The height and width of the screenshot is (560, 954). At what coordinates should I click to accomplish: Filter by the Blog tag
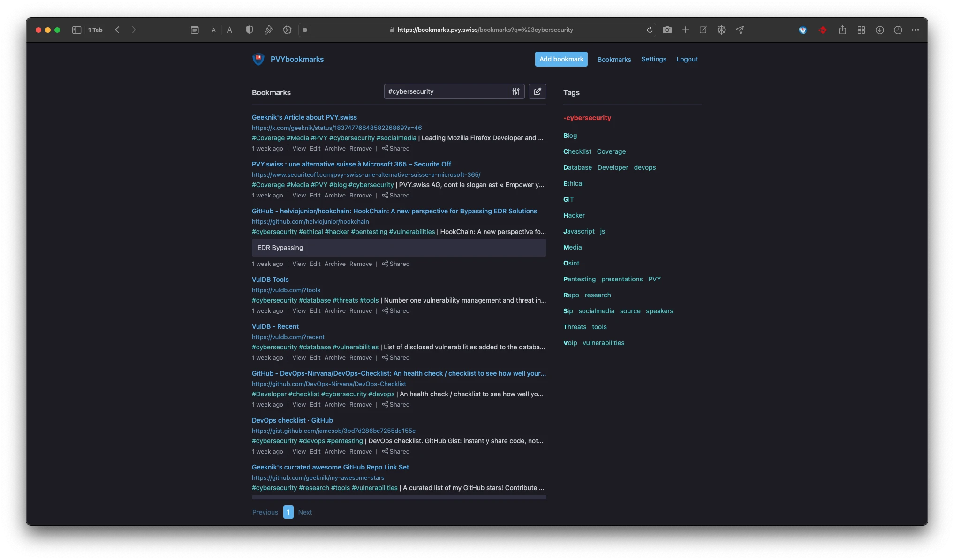click(570, 136)
